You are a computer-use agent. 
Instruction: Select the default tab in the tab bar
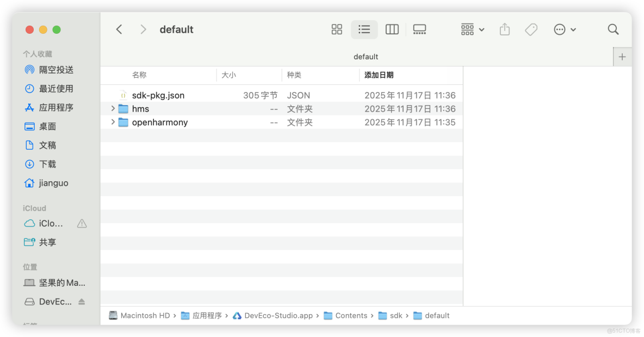(x=366, y=56)
